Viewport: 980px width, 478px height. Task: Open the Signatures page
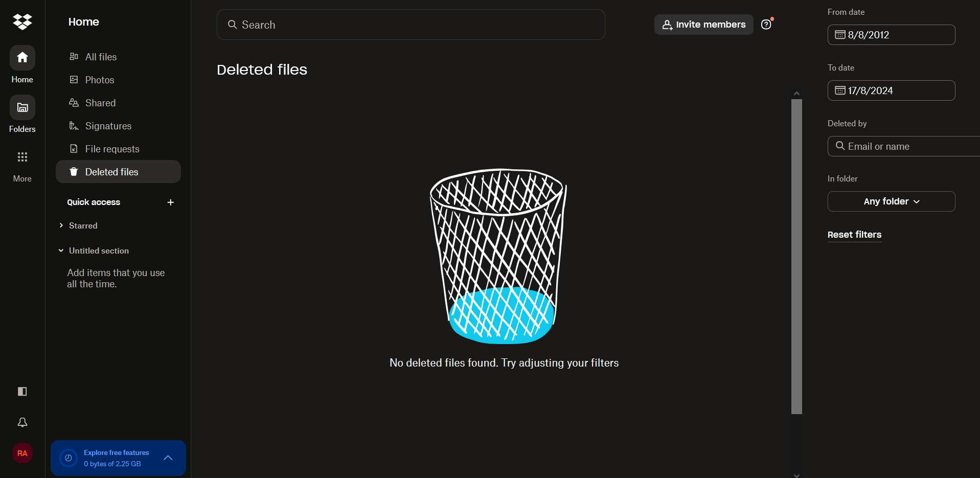click(108, 126)
